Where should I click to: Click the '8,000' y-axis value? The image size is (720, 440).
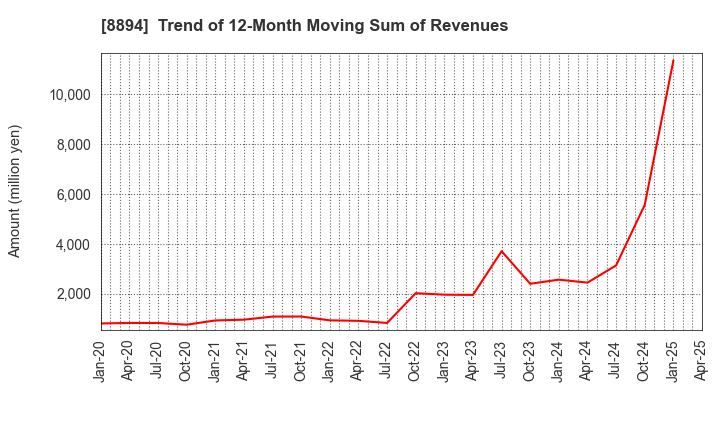tap(73, 145)
